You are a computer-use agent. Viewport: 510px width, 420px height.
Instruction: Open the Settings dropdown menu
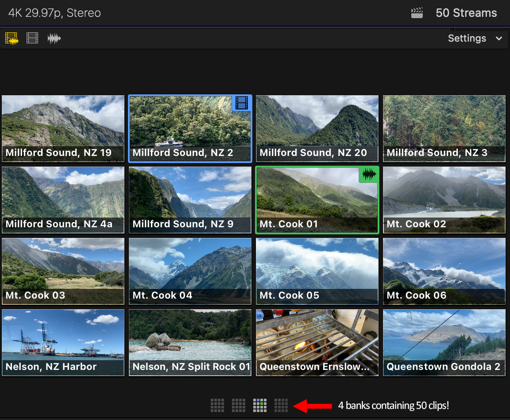click(x=467, y=39)
